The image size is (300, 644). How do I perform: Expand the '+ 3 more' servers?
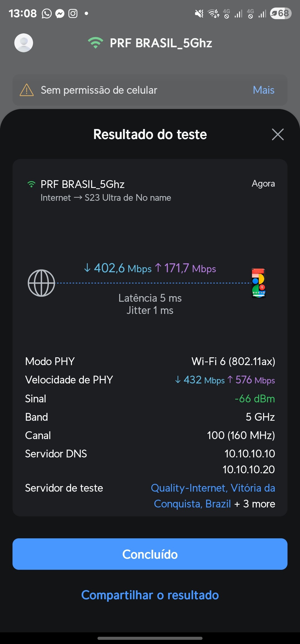255,504
